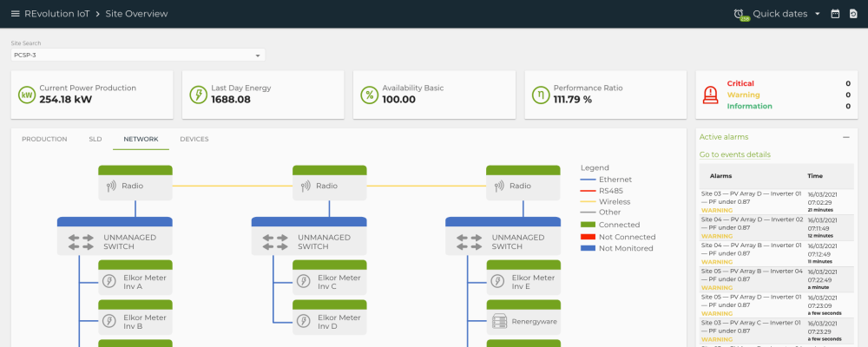
Task: Click the Renergyware server icon
Action: [x=498, y=320]
